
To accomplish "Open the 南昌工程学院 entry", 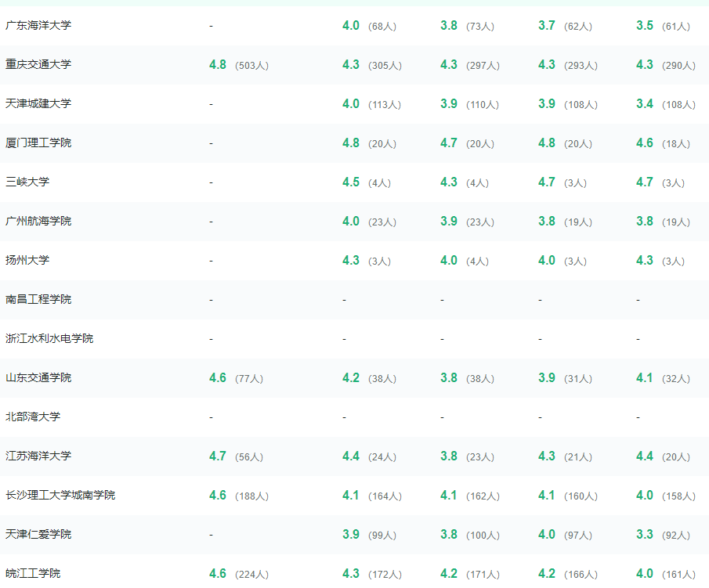I will tap(38, 299).
